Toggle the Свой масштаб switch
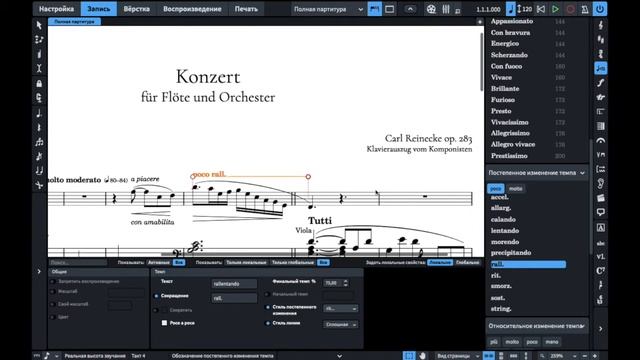 click(x=53, y=304)
